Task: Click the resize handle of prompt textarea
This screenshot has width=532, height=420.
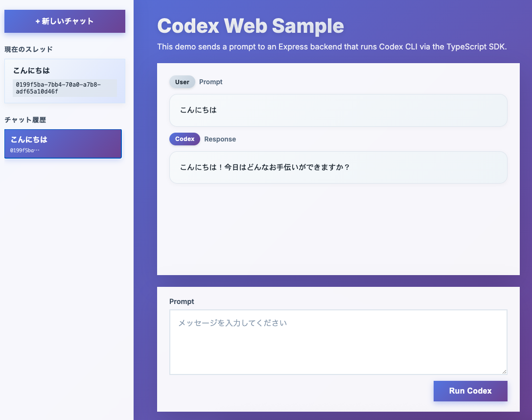Action: coord(504,372)
